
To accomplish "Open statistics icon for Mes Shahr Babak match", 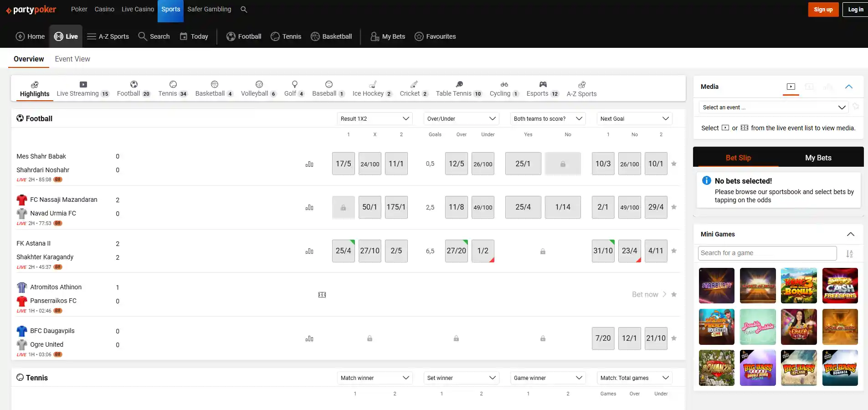I will click(x=309, y=164).
